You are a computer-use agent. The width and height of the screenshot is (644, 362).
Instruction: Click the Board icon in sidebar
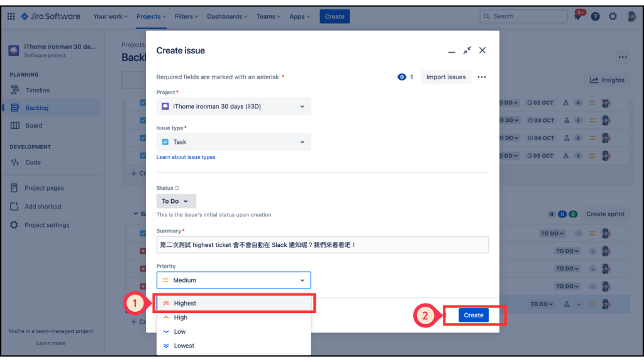[x=15, y=126]
